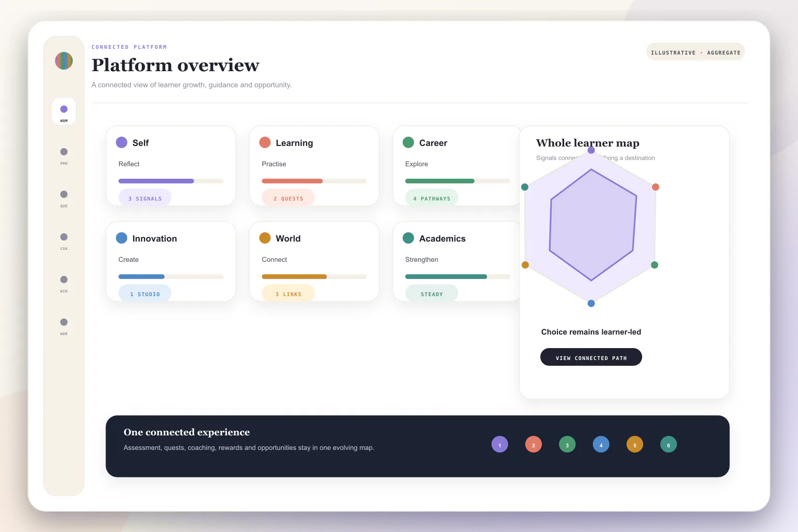This screenshot has width=798, height=532.
Task: Click the Self progress bar
Action: point(171,181)
